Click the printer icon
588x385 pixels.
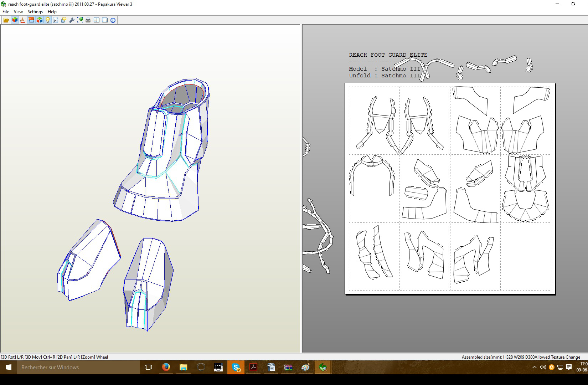click(88, 20)
